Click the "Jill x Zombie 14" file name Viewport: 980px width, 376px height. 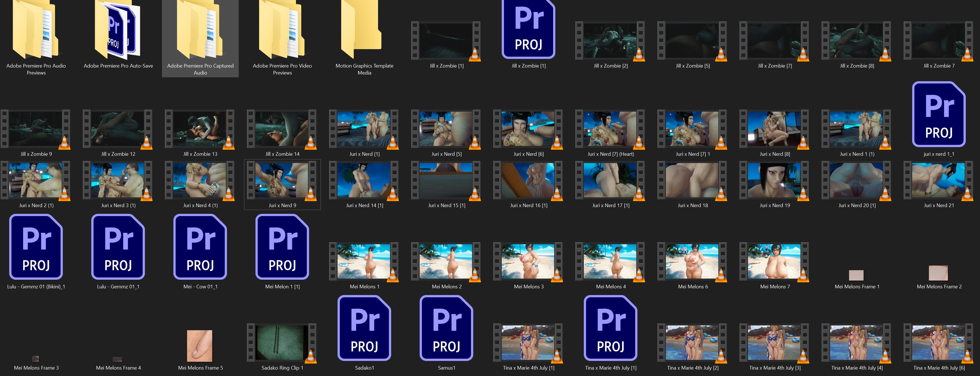point(282,154)
